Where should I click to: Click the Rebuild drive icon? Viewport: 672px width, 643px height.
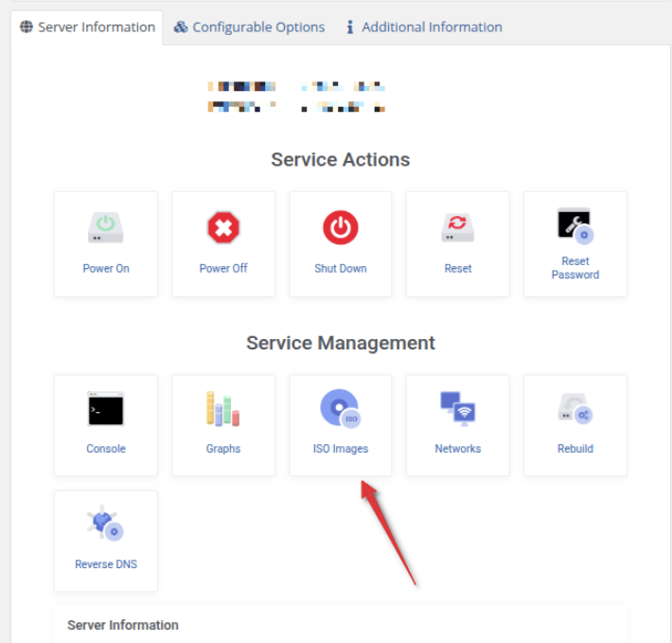pos(575,408)
